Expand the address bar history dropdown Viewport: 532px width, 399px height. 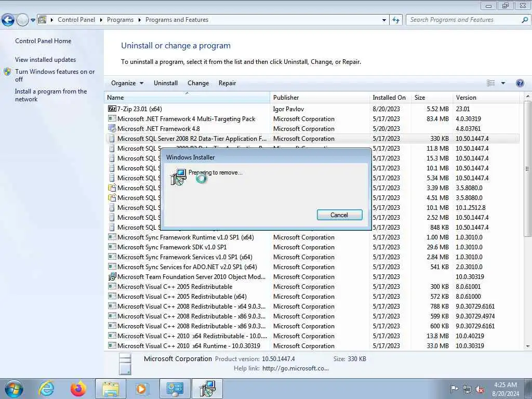[384, 20]
